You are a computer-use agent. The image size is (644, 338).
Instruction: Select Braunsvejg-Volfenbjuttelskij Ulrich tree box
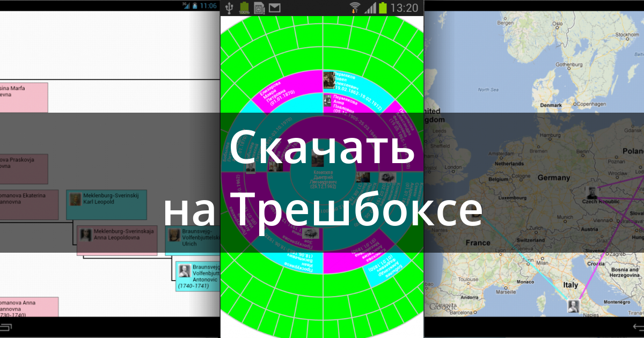click(192, 240)
